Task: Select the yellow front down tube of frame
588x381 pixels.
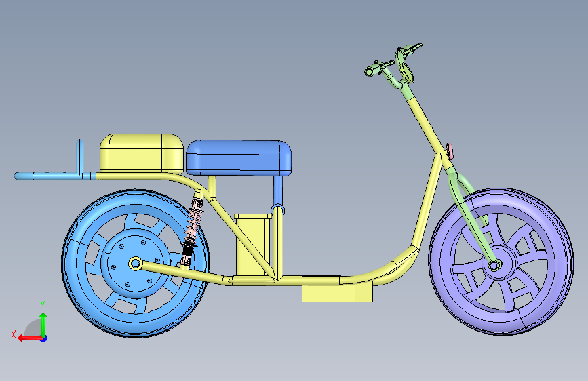Action: coord(427,201)
